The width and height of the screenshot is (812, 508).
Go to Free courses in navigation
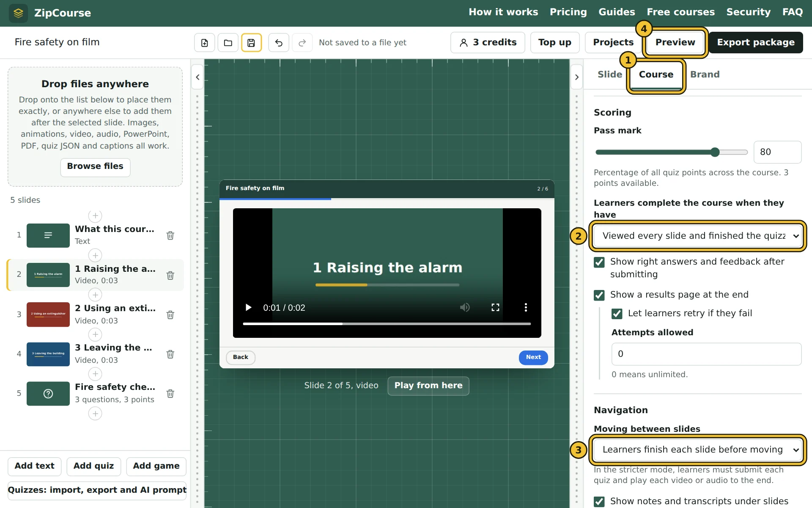tap(680, 12)
